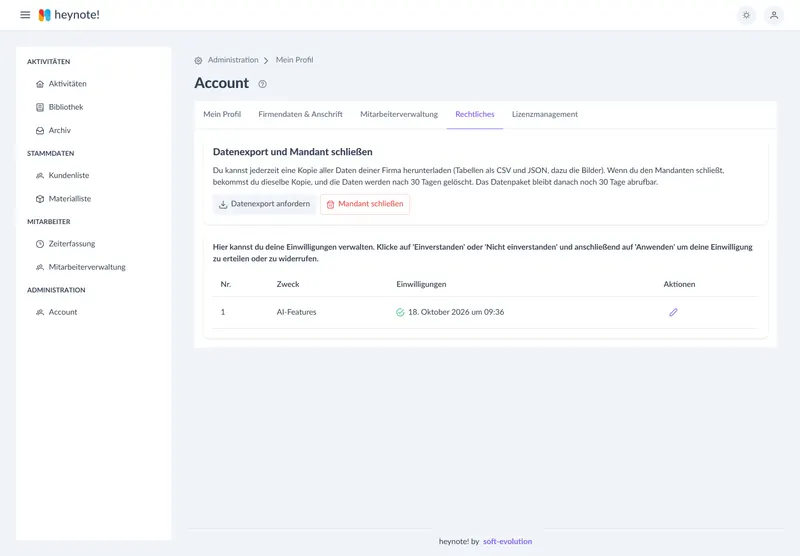Click the Datenexport anfordern button
The image size is (800, 556).
tap(265, 204)
